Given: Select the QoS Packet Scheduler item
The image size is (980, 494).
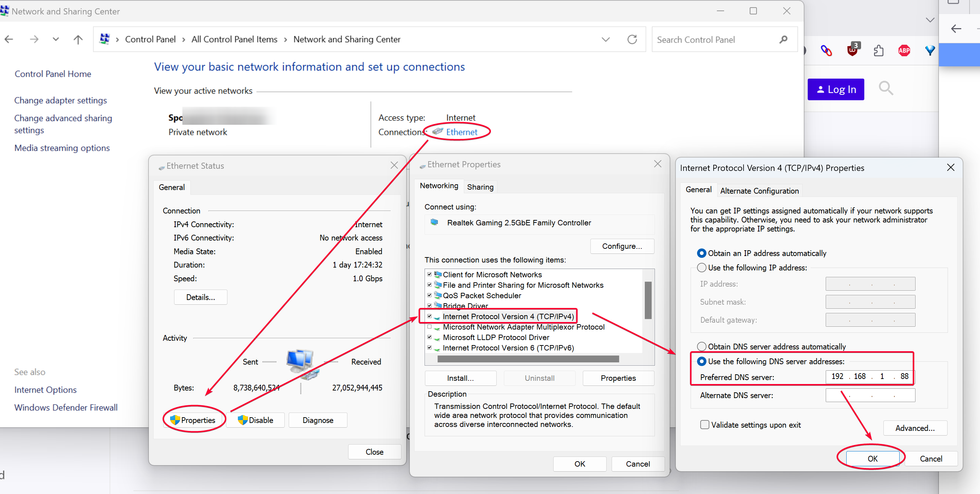Looking at the screenshot, I should point(482,295).
